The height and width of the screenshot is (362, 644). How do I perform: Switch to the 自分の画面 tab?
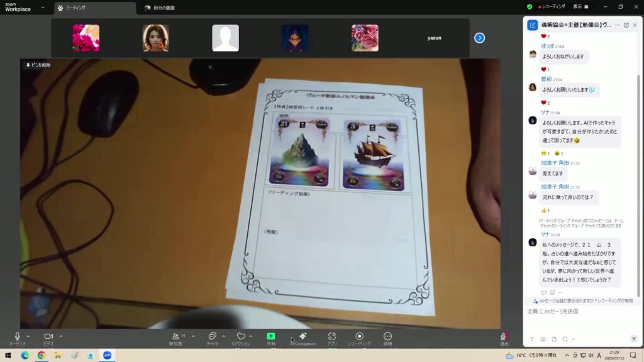160,8
